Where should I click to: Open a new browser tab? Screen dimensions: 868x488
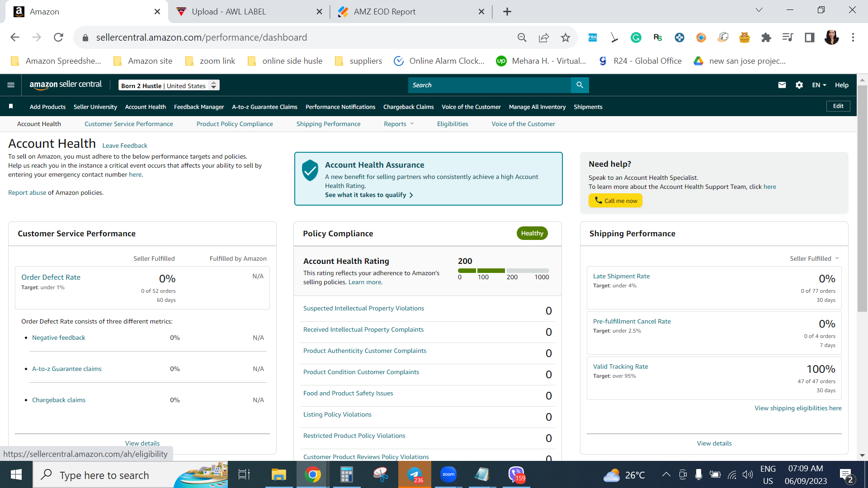coord(507,12)
